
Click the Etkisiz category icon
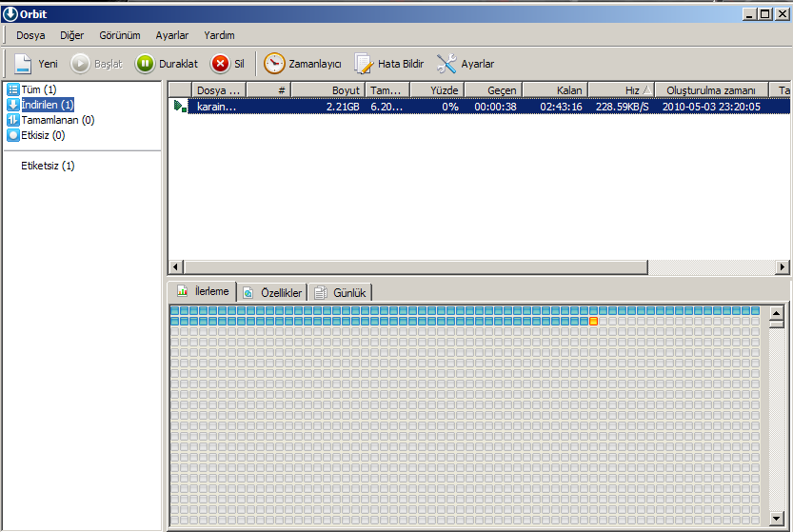tap(13, 135)
